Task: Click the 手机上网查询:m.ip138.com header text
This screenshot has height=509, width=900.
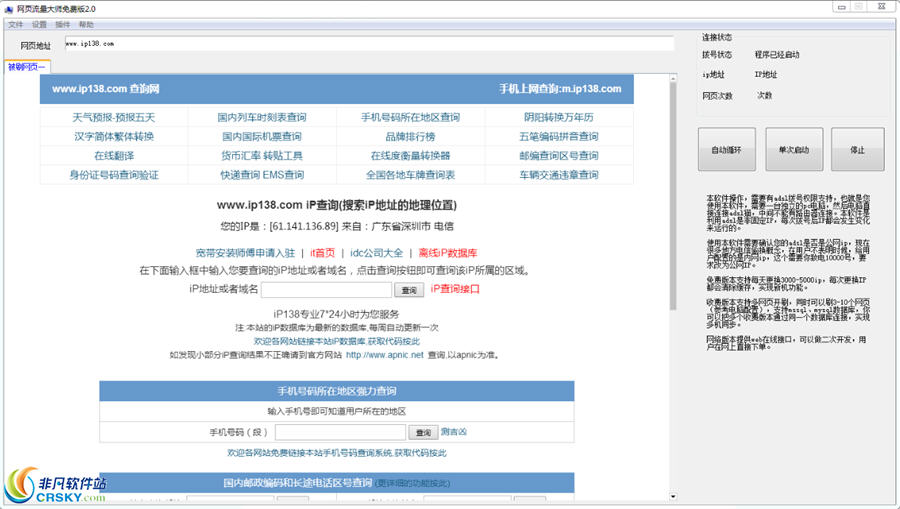Action: [x=560, y=89]
